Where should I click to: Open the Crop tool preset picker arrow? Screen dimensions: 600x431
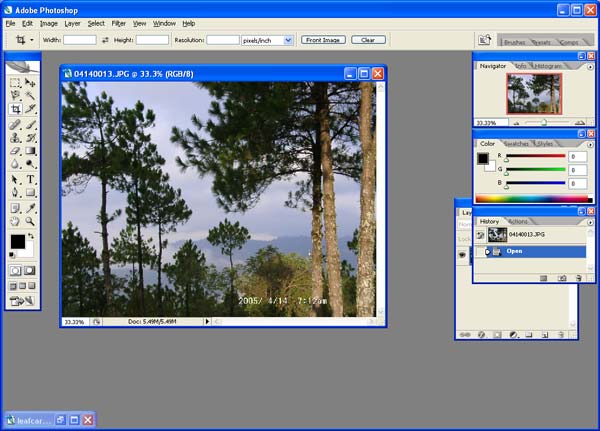(32, 40)
